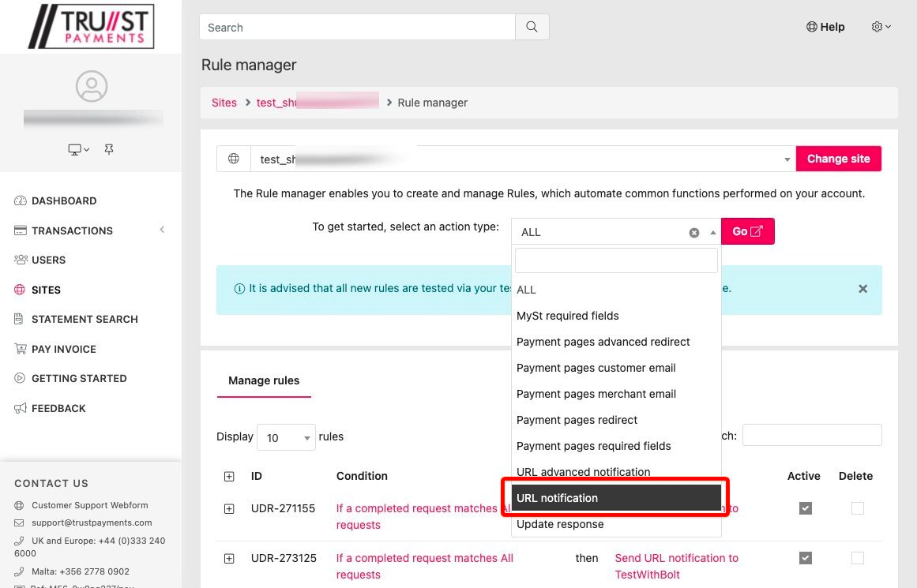This screenshot has height=588, width=917.
Task: Click the Sites globe icon
Action: click(x=20, y=290)
